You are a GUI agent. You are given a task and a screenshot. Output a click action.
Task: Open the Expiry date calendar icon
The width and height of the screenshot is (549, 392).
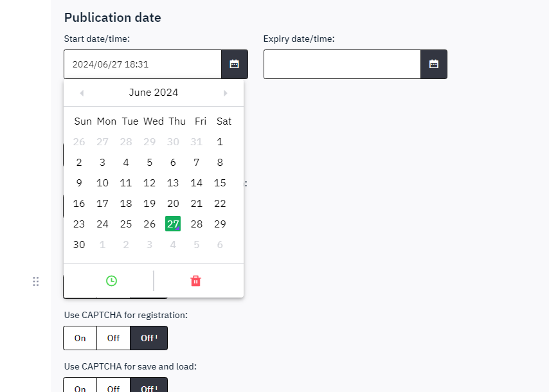[434, 64]
